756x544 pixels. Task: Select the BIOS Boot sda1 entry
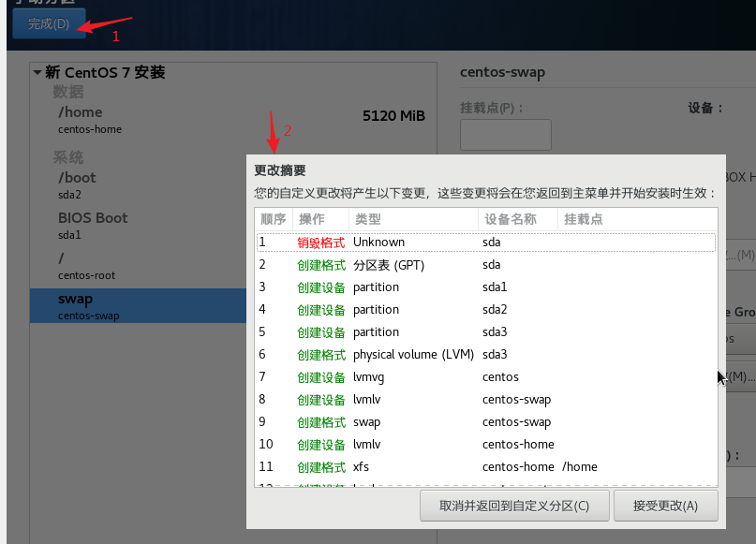coord(139,226)
